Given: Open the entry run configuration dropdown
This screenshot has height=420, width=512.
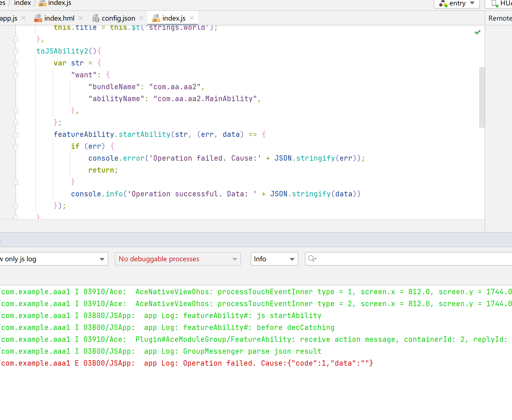Looking at the screenshot, I should click(x=457, y=4).
